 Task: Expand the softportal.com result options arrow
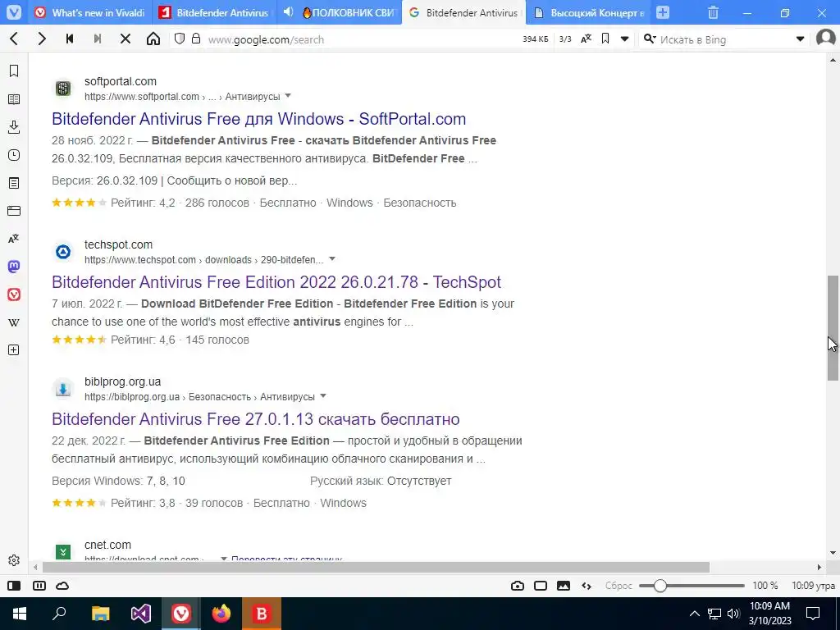(288, 96)
